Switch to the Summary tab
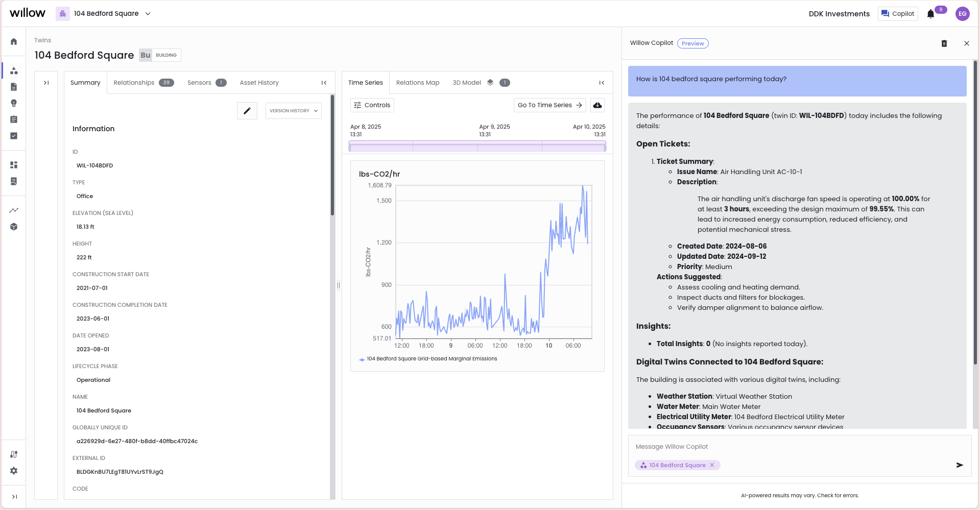The height and width of the screenshot is (510, 980). pos(85,83)
